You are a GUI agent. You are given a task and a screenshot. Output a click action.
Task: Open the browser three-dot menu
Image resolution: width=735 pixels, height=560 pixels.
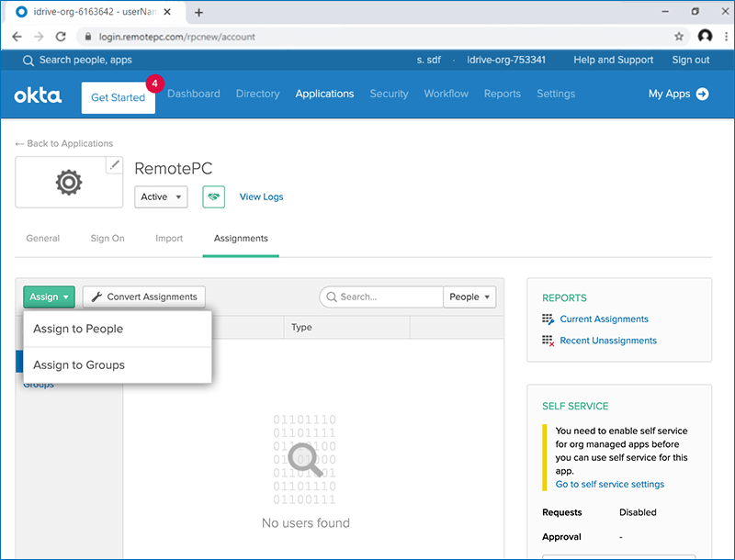726,36
